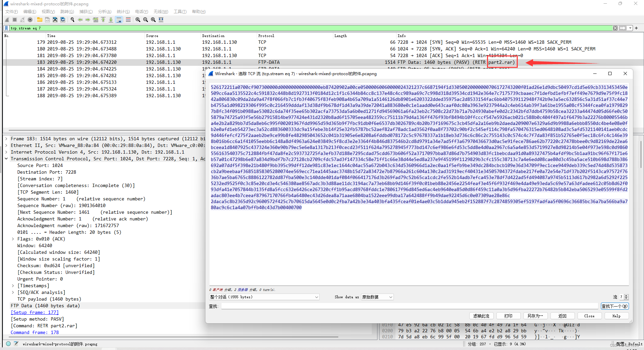Click the 滤掉此流 button
Screen dimensions: 644x350
pyautogui.click(x=481, y=316)
